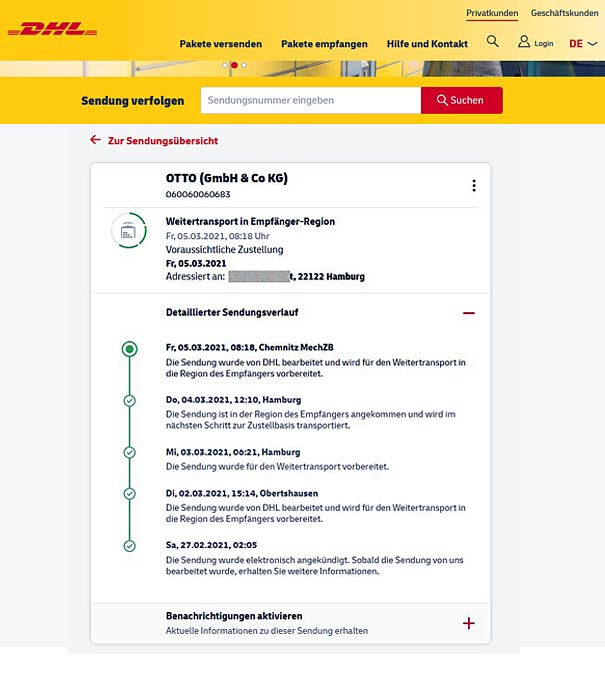Screen dimensions: 605x680
Task: Click Sendung verfolgen label
Action: coord(133,101)
